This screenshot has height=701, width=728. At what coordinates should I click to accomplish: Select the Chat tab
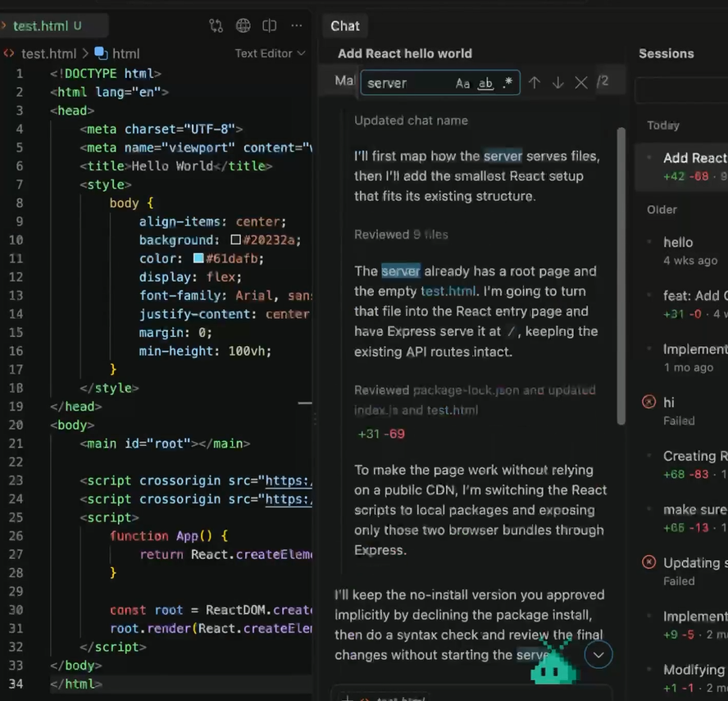click(345, 26)
